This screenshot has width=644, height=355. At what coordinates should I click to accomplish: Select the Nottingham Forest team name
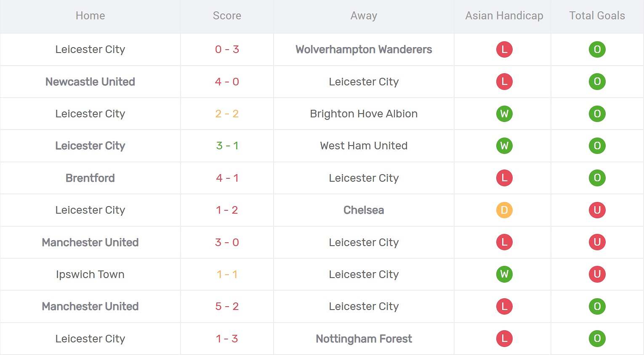(364, 339)
